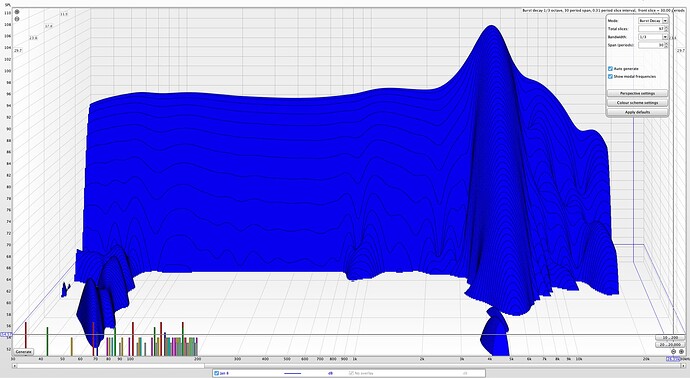Increment the Total slices spinner
The image size is (690, 378).
(x=666, y=27)
